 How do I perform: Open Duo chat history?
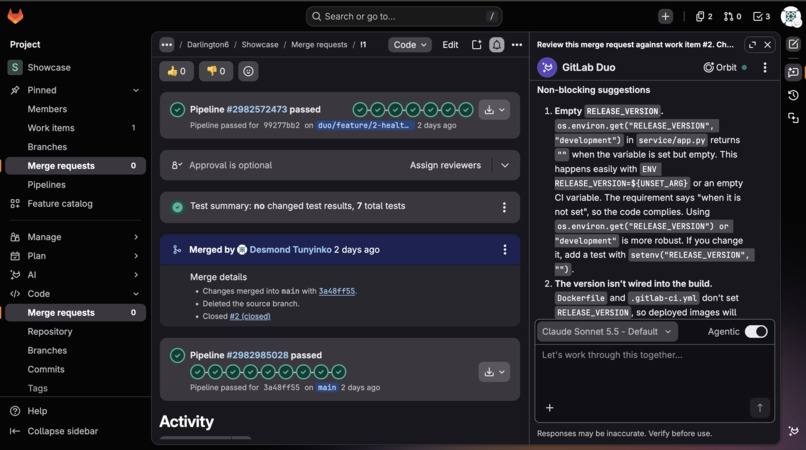pyautogui.click(x=794, y=95)
